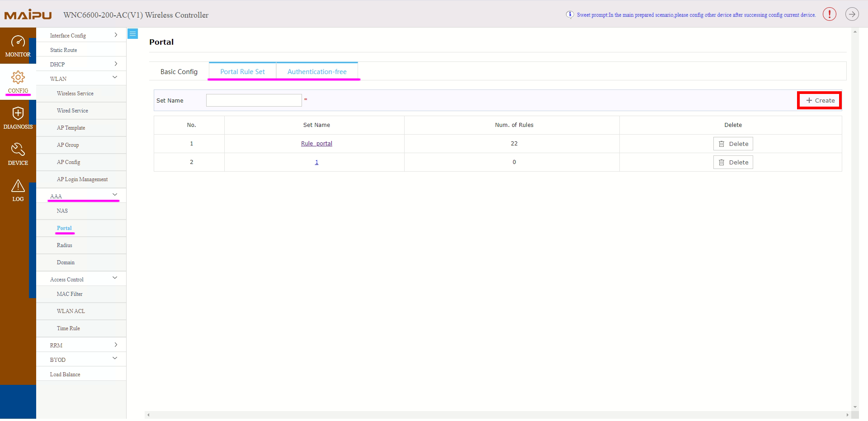Expand the DHCP menu chevron

(x=116, y=64)
